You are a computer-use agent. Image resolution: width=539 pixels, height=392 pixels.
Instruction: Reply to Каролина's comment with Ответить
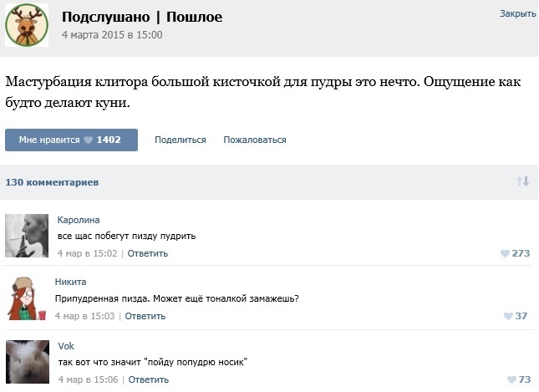coord(148,253)
